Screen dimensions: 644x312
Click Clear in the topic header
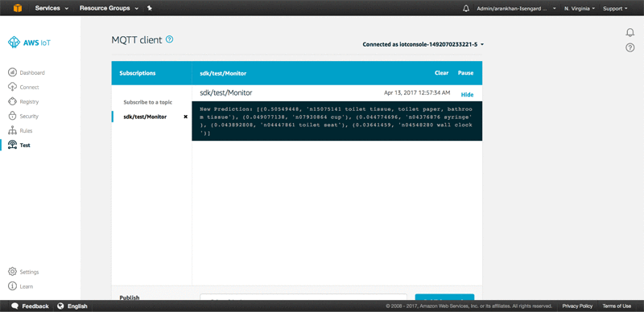tap(441, 72)
